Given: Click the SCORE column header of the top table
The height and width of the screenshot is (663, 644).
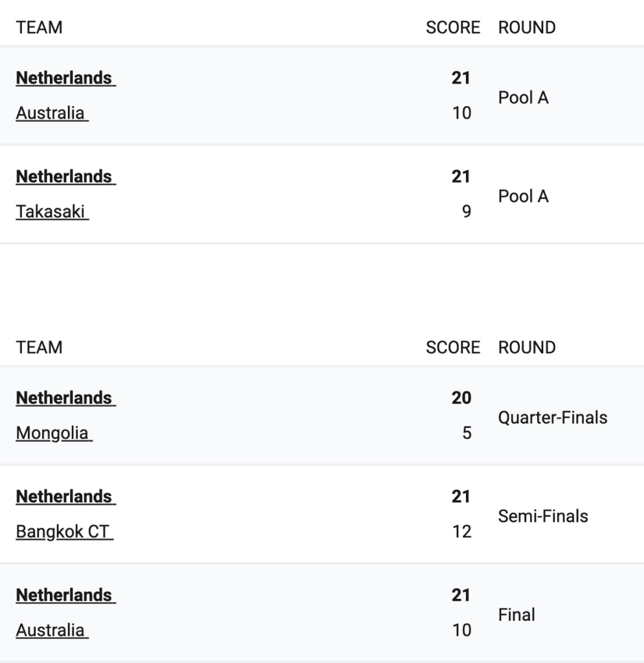Looking at the screenshot, I should (453, 27).
